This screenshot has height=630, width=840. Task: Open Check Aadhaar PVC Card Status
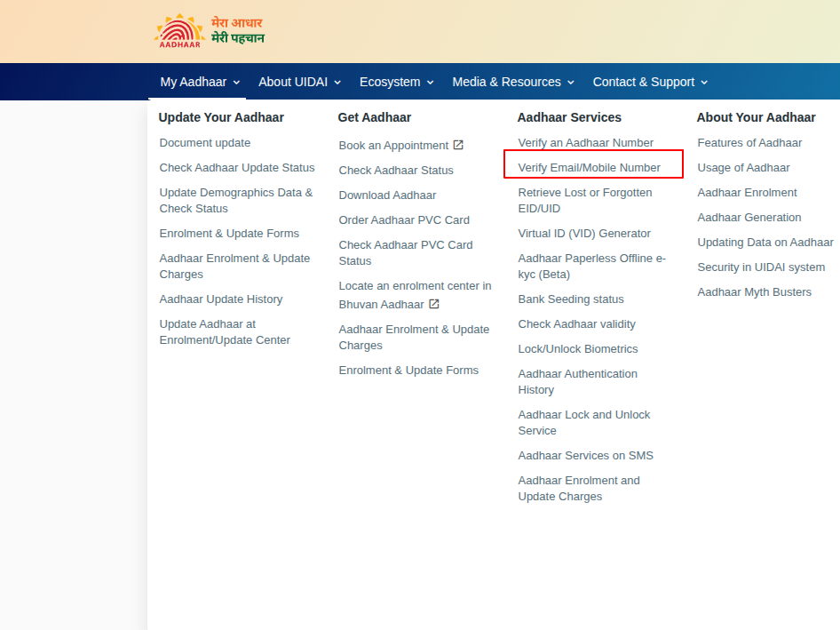(x=406, y=252)
